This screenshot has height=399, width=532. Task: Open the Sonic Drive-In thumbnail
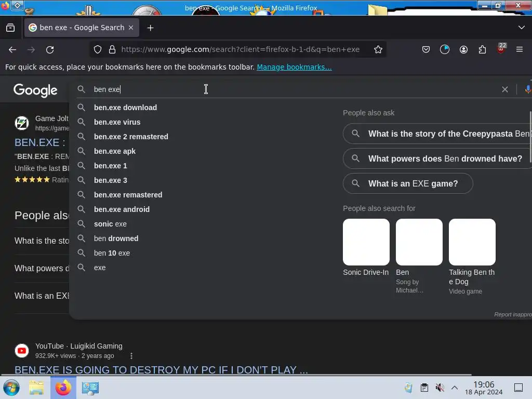tap(366, 242)
